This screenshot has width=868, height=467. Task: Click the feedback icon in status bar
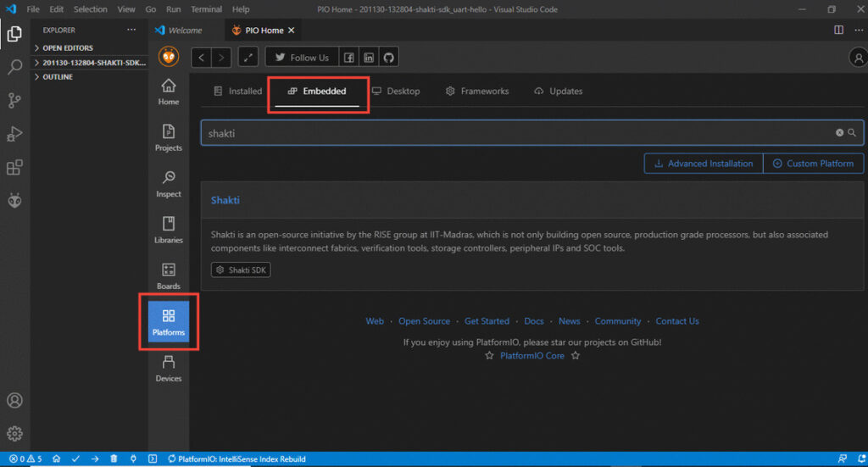tap(842, 459)
